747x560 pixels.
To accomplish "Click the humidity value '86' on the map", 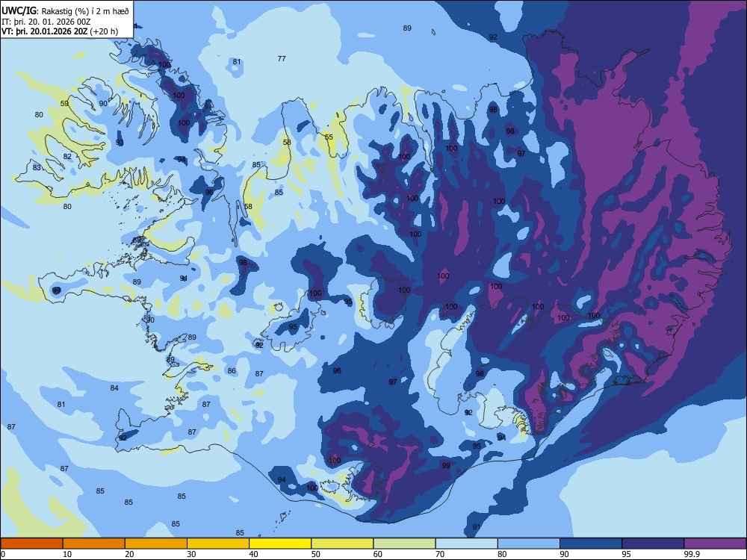I will coord(232,371).
